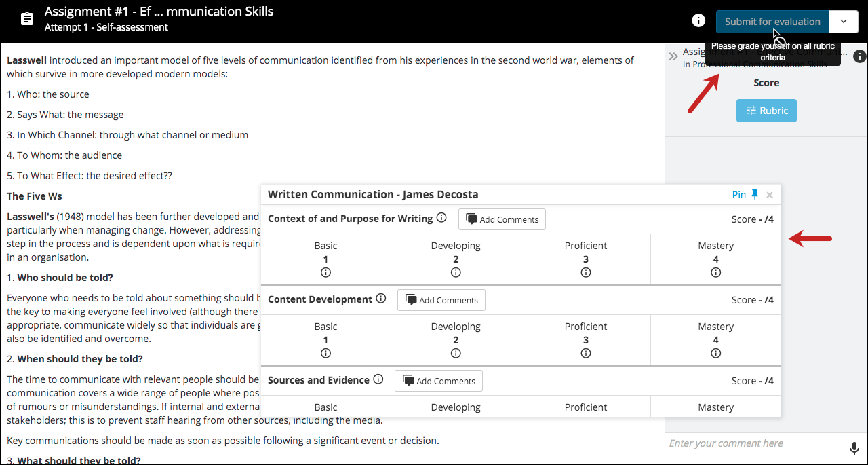
Task: Select Developing 2 for Context of and Purpose
Action: point(456,259)
